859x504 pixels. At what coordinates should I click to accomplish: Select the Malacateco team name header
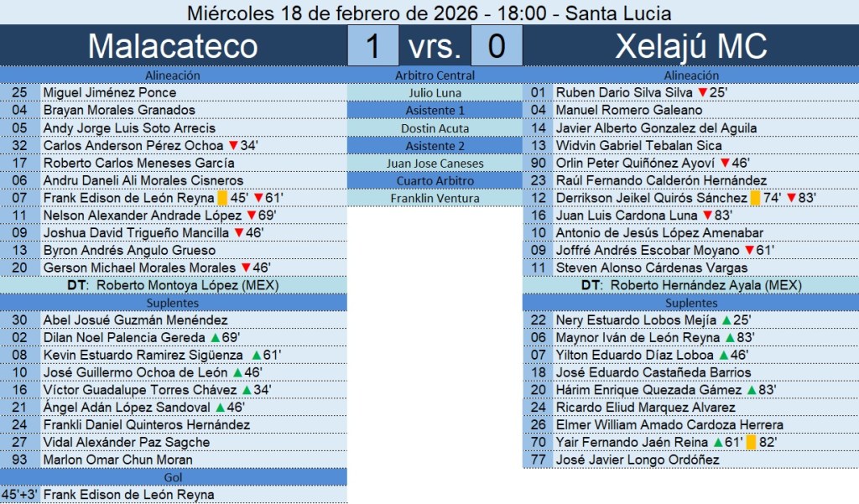click(x=173, y=46)
